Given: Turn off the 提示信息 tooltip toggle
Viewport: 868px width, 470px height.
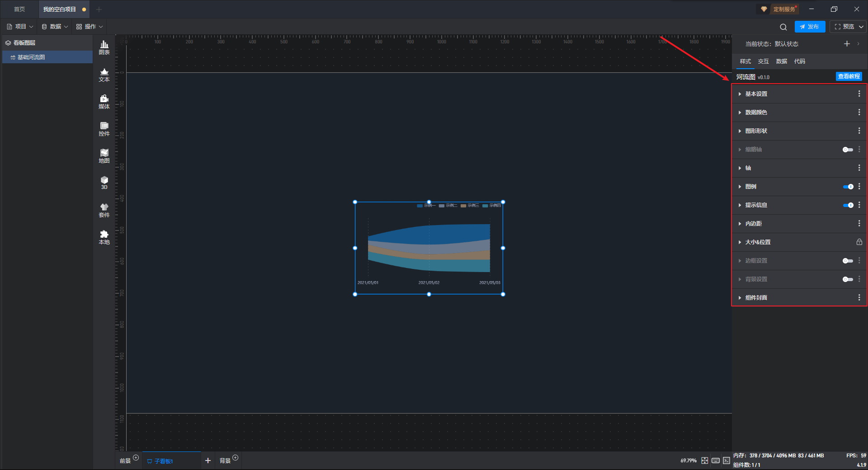Looking at the screenshot, I should (x=848, y=205).
